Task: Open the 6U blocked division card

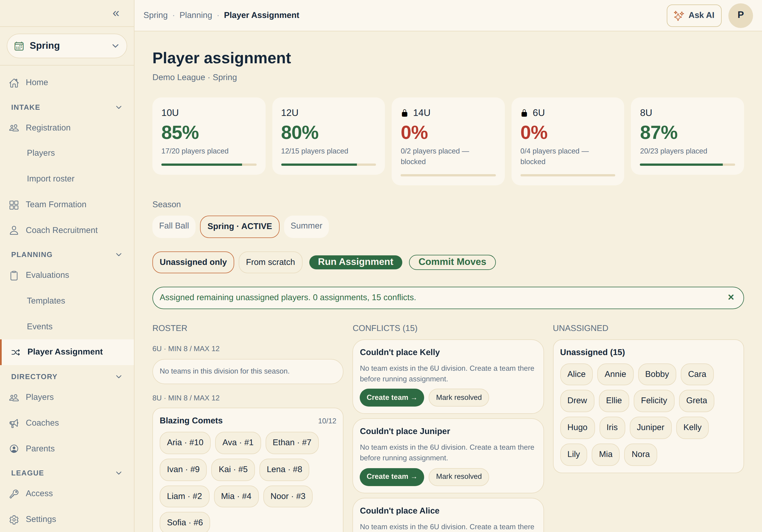Action: (x=568, y=141)
